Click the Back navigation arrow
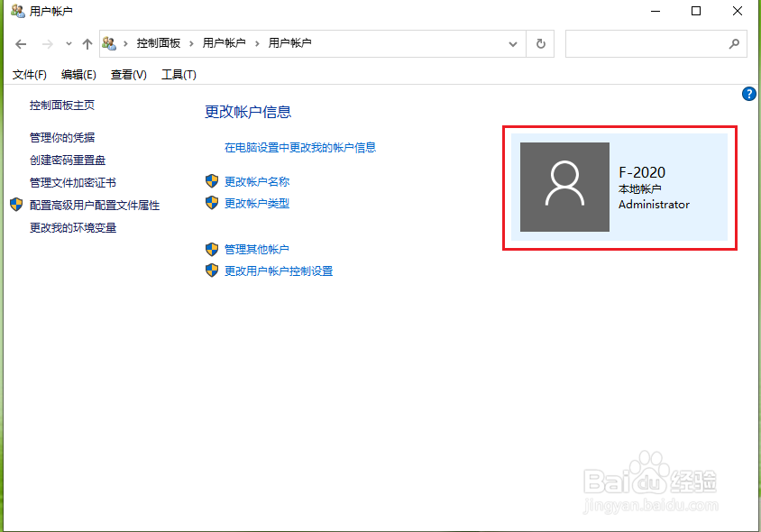 pyautogui.click(x=21, y=44)
